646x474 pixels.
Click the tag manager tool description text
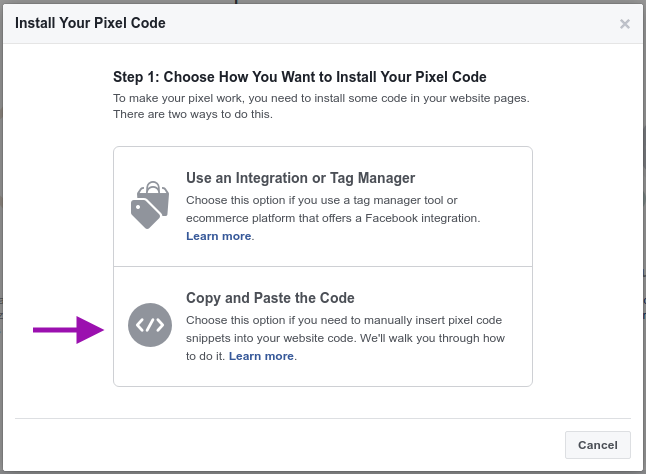321,200
